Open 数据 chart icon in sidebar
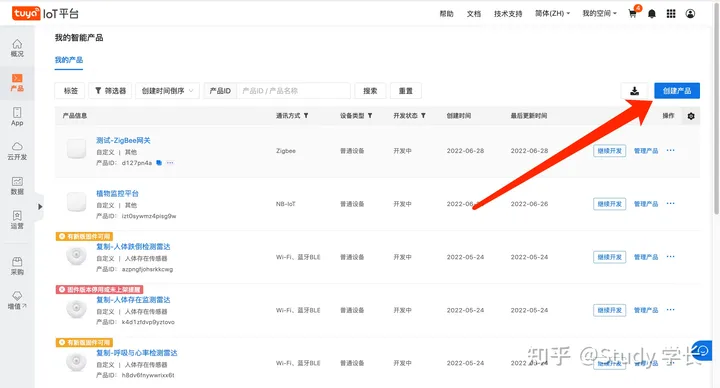This screenshot has height=388, width=720. click(17, 186)
